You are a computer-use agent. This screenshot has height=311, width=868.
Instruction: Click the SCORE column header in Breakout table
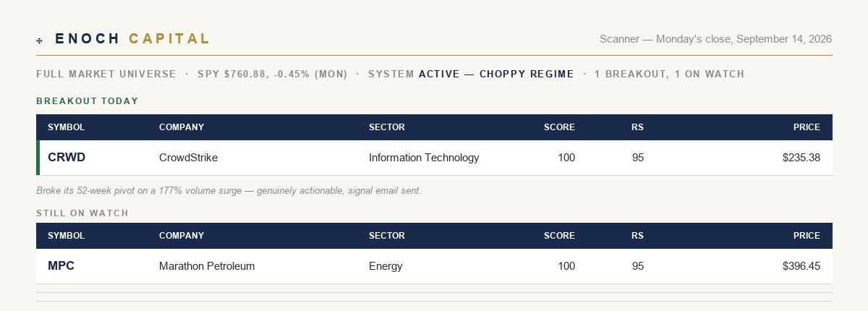pos(559,127)
